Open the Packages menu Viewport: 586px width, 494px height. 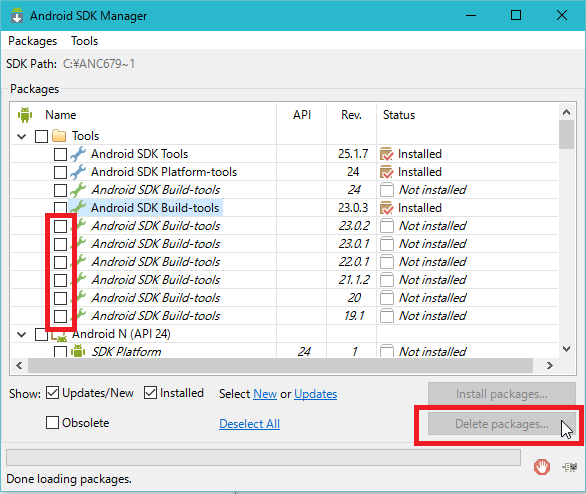[33, 41]
